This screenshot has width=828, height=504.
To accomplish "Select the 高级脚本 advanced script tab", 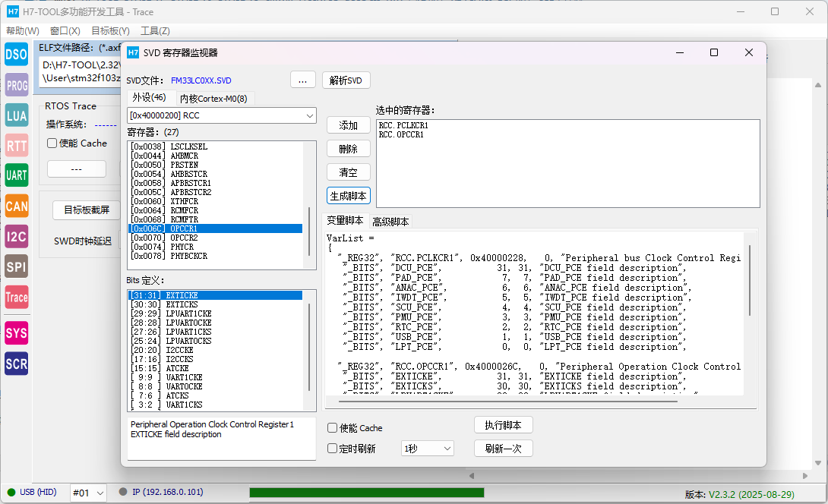I will [390, 222].
